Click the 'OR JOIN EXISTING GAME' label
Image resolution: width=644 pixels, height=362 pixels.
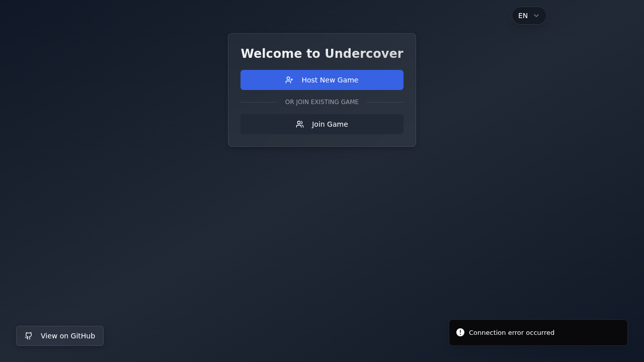[322, 102]
